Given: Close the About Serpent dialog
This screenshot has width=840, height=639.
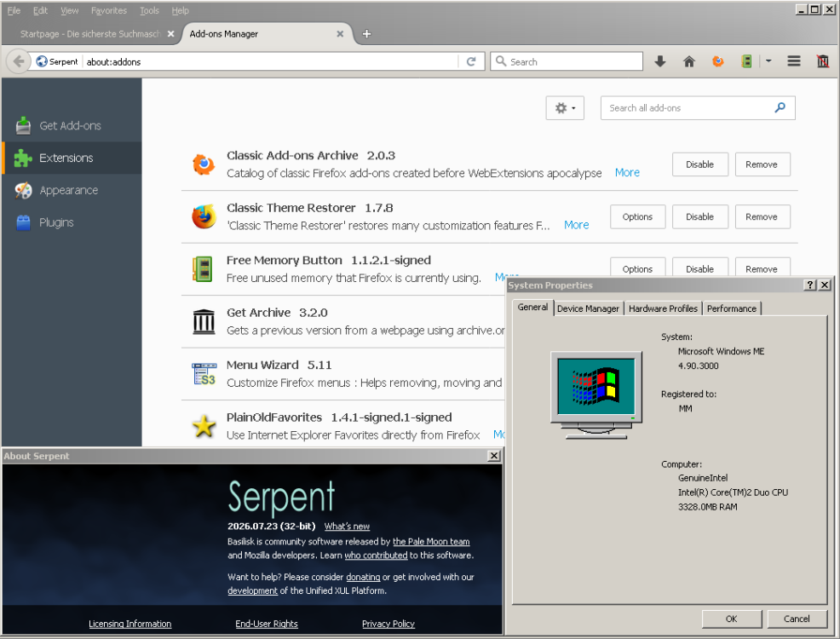Looking at the screenshot, I should click(494, 456).
